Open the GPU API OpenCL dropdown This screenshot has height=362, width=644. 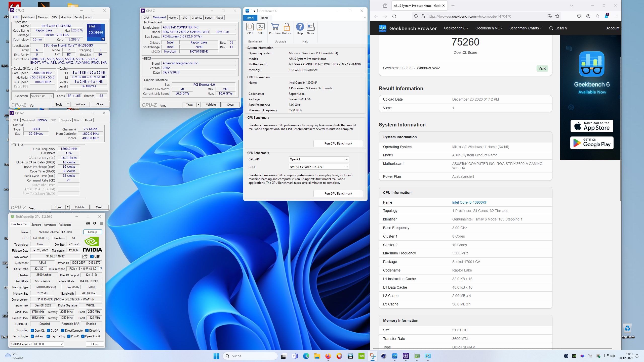coord(319,159)
